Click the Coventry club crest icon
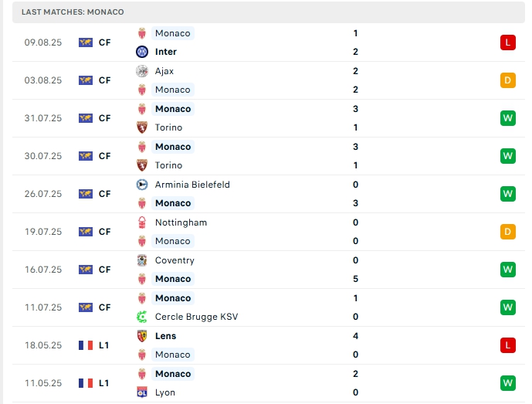This screenshot has width=532, height=404. coord(141,260)
